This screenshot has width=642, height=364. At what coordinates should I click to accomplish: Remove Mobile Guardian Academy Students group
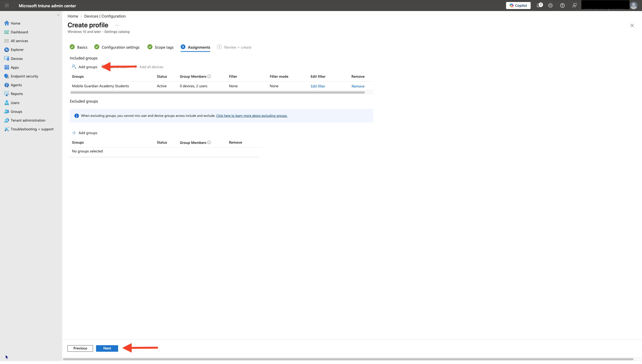(358, 86)
